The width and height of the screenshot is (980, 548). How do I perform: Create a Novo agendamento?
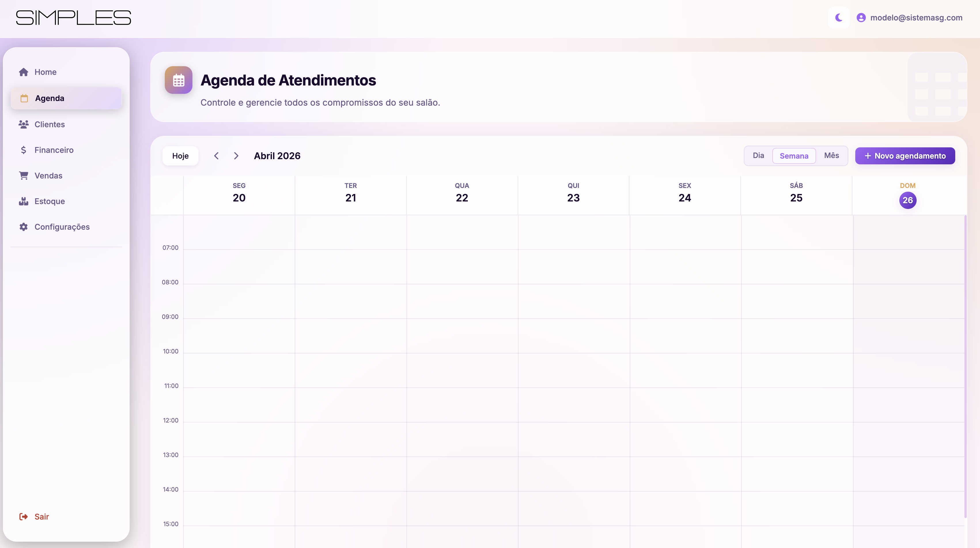pyautogui.click(x=905, y=156)
